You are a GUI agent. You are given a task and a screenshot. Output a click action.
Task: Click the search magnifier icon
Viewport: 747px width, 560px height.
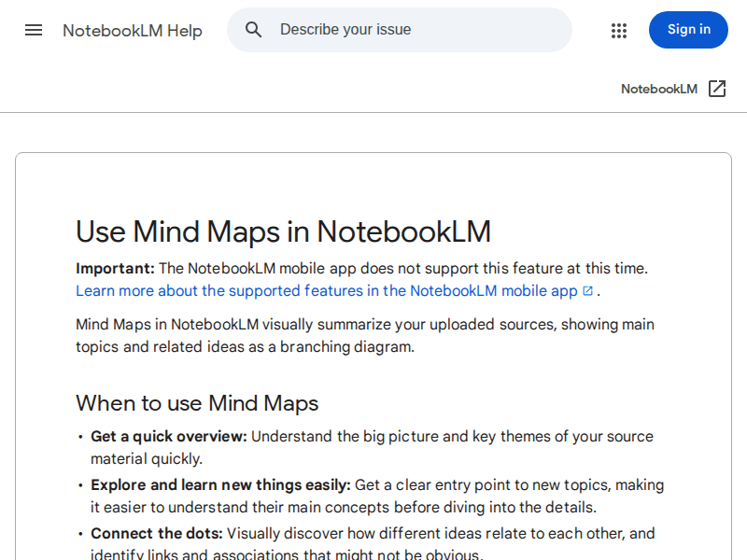pos(253,30)
